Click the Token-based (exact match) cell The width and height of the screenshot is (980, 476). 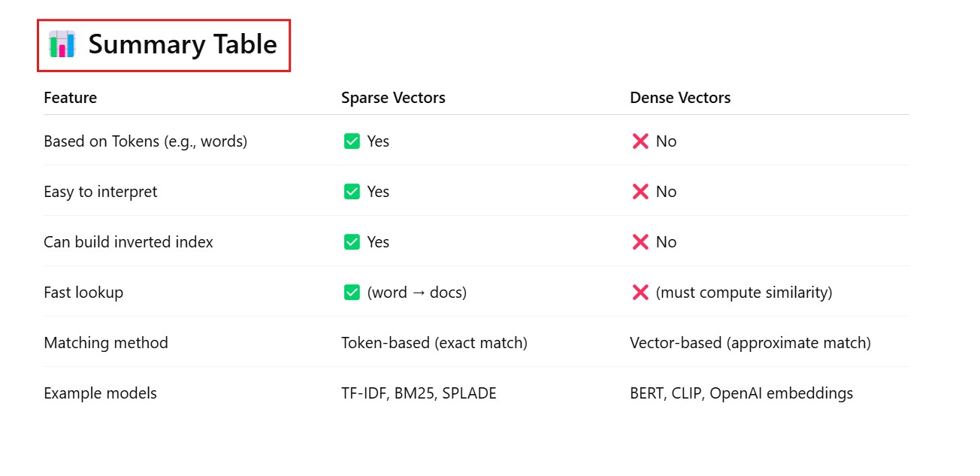434,343
